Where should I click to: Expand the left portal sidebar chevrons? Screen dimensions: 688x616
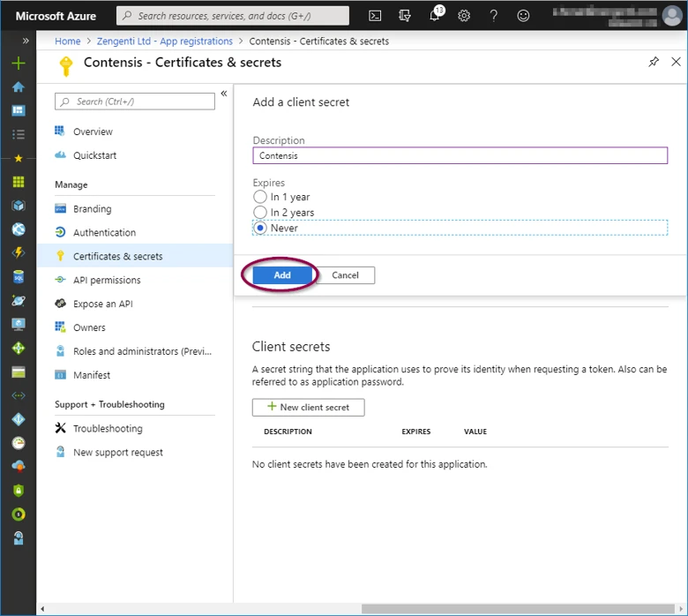click(26, 41)
